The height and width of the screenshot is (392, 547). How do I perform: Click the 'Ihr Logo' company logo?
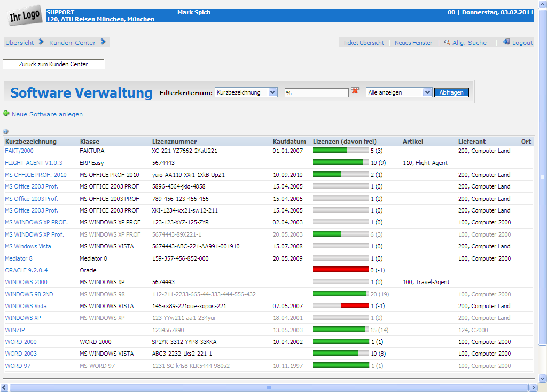pos(25,15)
